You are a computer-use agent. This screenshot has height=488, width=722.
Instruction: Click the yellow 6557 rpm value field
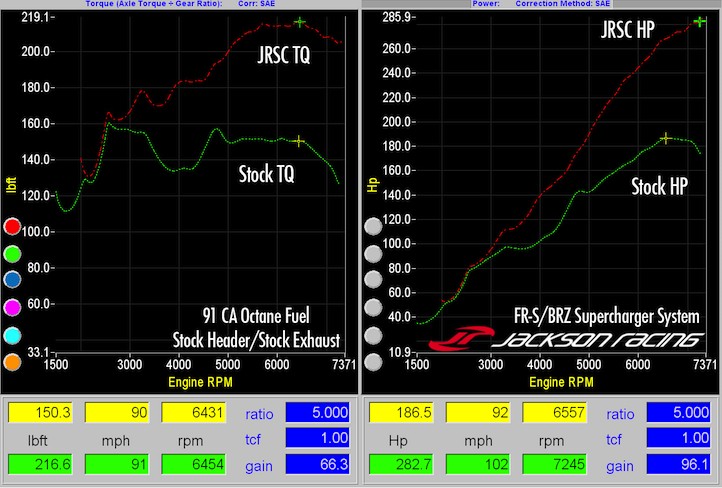(555, 412)
